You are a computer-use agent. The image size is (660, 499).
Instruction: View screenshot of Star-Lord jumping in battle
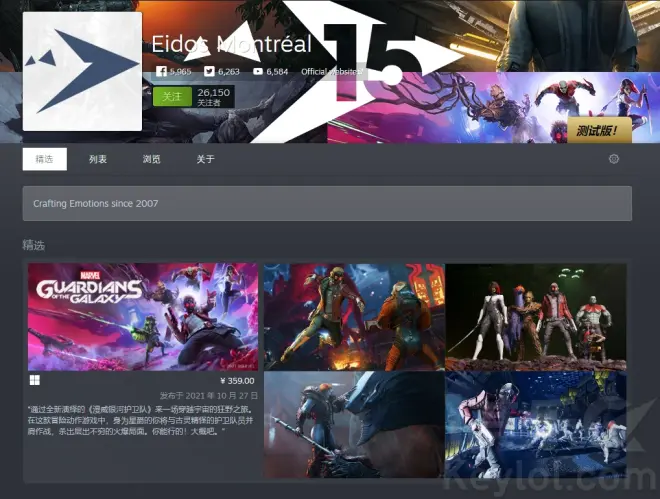354,317
